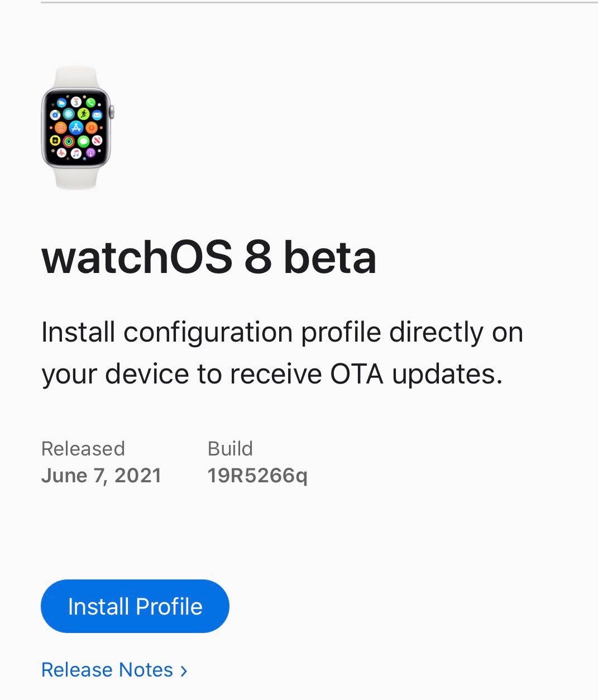Open the Release Notes link
Viewport: 598px width, 700px height.
tap(107, 670)
